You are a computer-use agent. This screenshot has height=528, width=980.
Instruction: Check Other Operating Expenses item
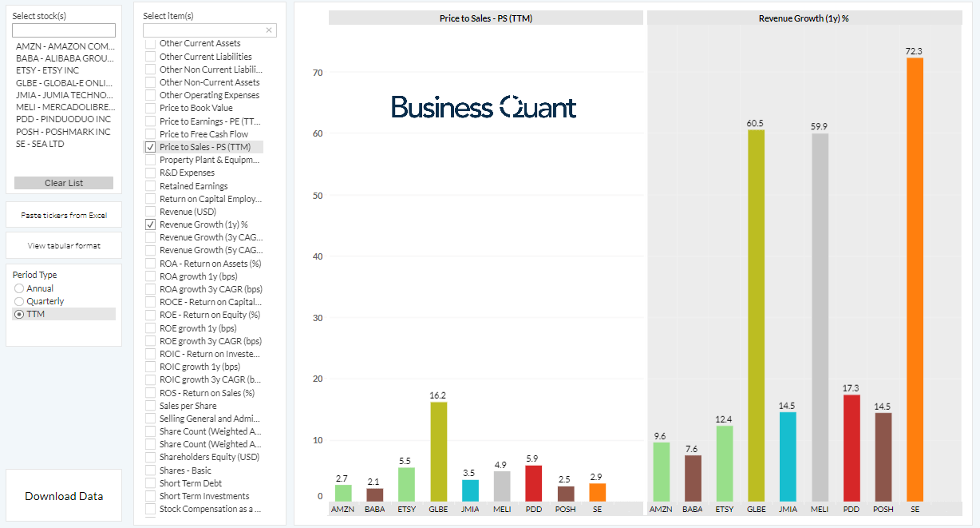[x=151, y=95]
